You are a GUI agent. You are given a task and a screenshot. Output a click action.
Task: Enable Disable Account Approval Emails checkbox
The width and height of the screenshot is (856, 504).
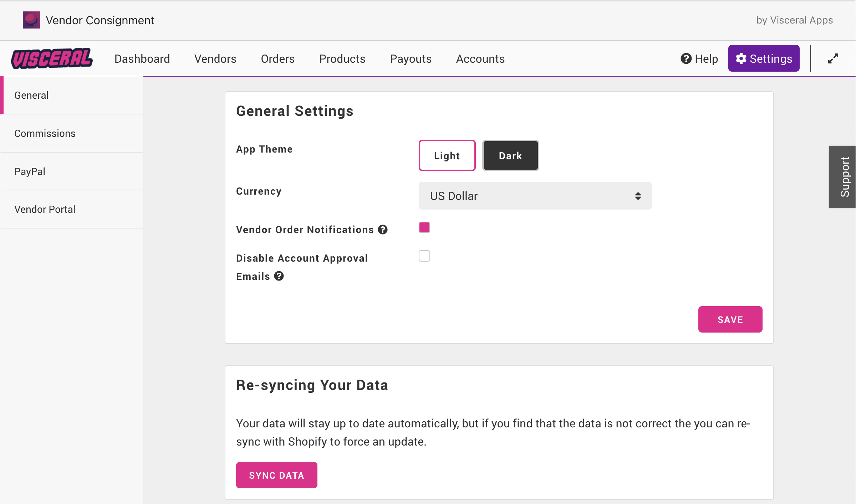pos(424,256)
